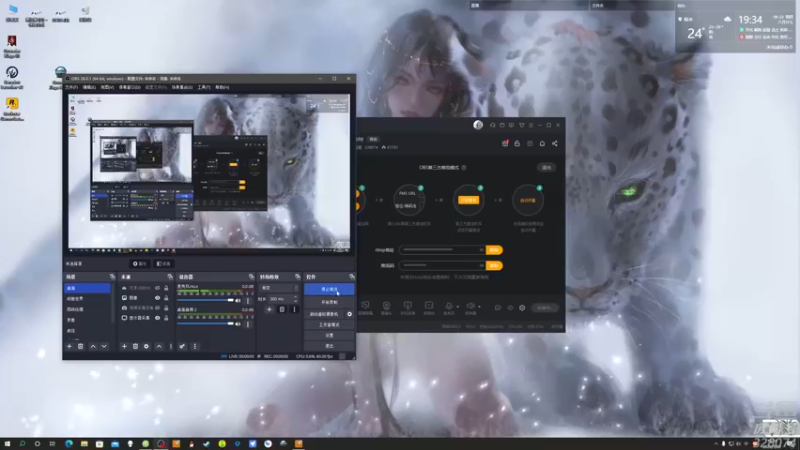Add a new scene with the plus icon
Viewport: 800px width, 450px height.
(x=69, y=346)
